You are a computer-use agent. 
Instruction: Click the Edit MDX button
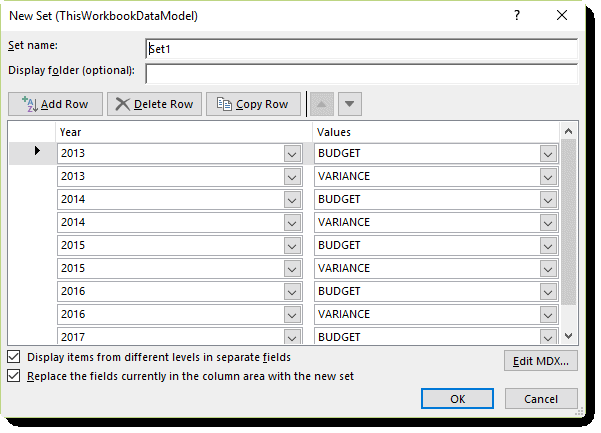[540, 361]
